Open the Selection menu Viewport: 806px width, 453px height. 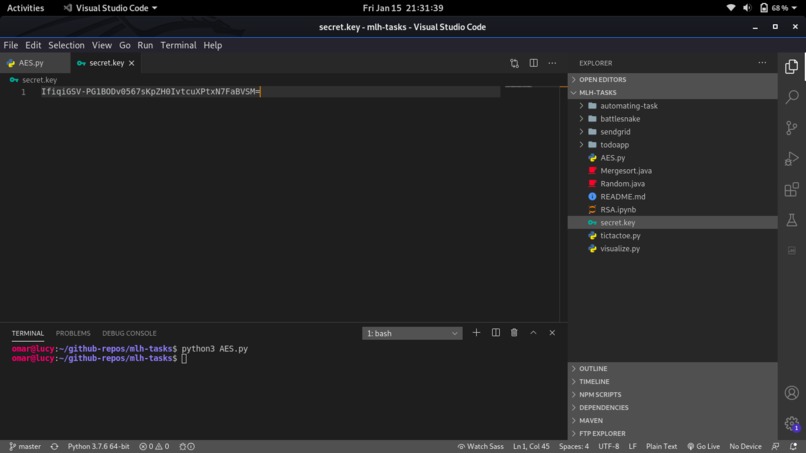click(66, 45)
